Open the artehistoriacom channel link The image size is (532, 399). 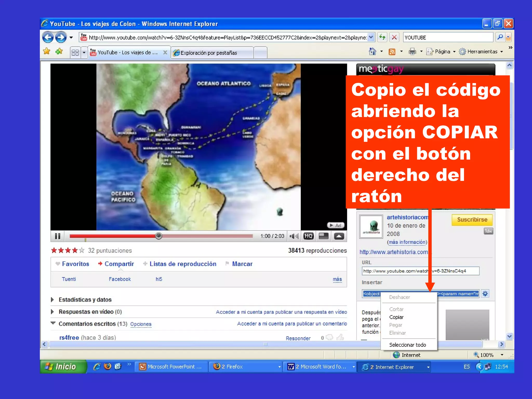[408, 217]
